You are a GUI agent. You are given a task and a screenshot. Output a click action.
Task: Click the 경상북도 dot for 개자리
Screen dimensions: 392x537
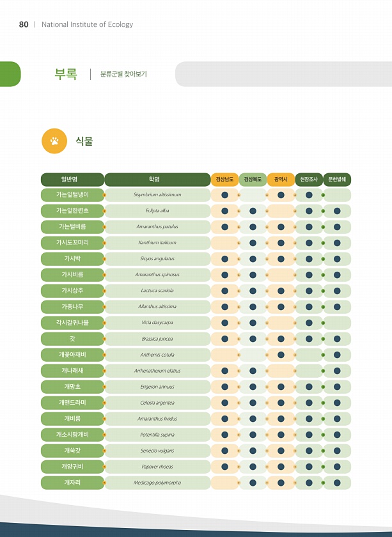(253, 483)
